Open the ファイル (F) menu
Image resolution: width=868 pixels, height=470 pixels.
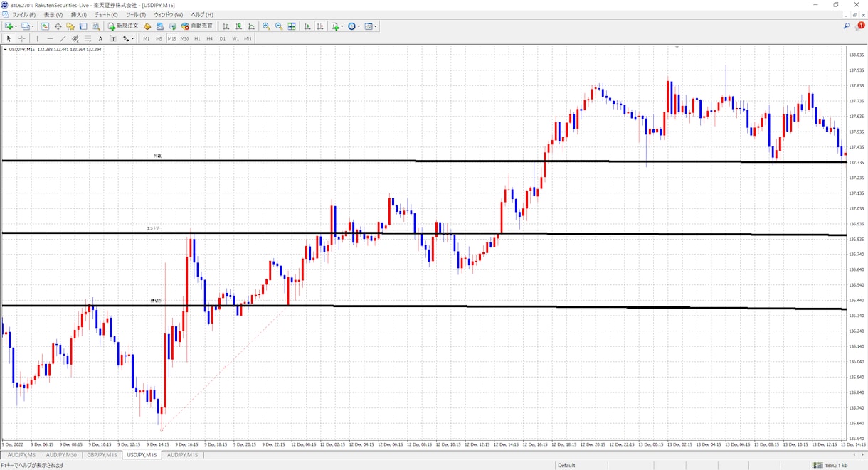pyautogui.click(x=24, y=14)
